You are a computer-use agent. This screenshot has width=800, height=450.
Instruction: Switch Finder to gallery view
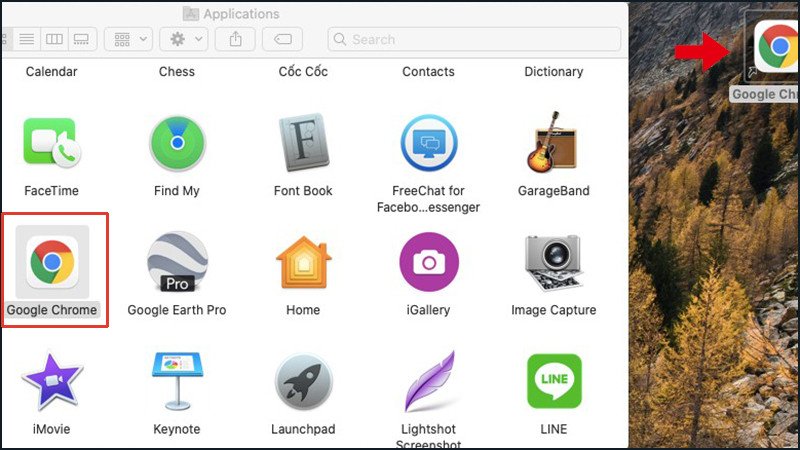click(82, 39)
